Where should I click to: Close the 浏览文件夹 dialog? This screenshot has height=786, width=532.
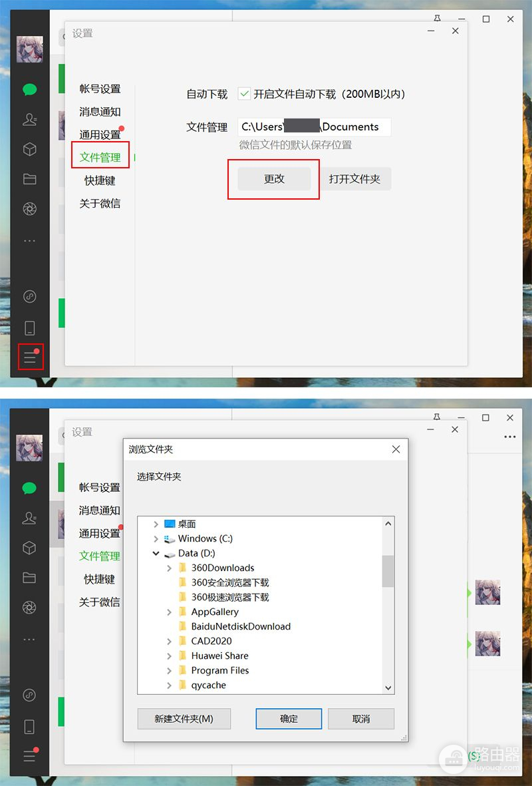coord(396,449)
